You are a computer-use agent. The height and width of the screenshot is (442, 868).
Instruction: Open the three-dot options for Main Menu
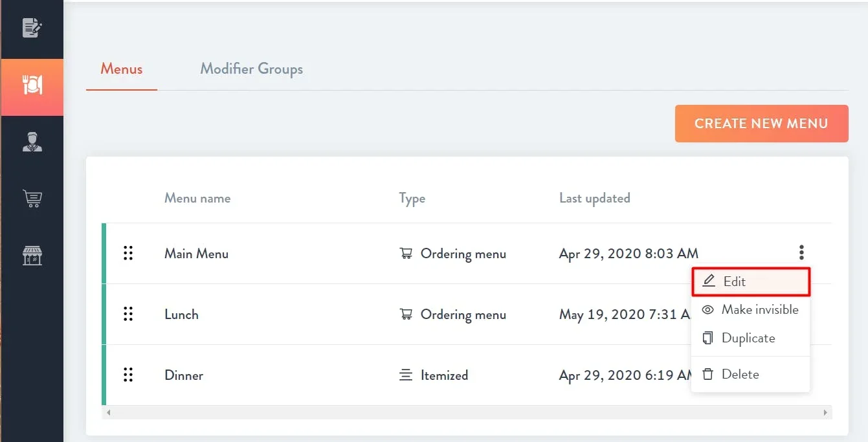click(801, 252)
